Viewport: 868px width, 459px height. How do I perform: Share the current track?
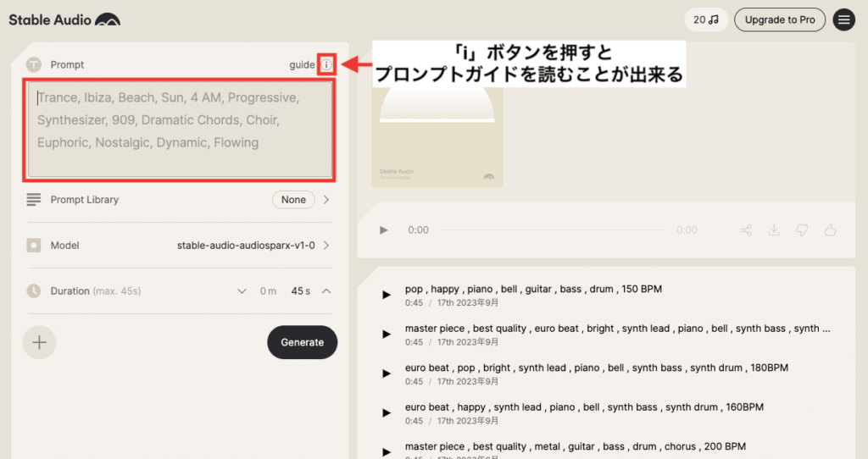pos(746,230)
